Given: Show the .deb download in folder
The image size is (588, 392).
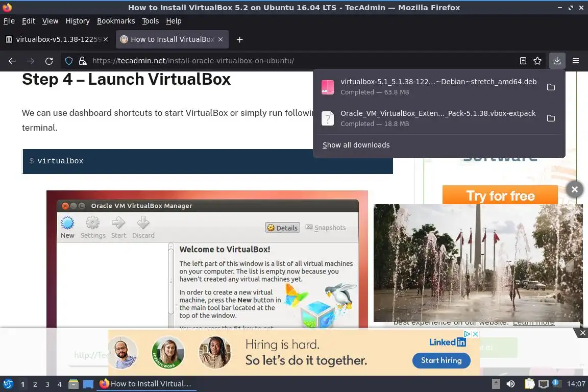Looking at the screenshot, I should [x=551, y=87].
